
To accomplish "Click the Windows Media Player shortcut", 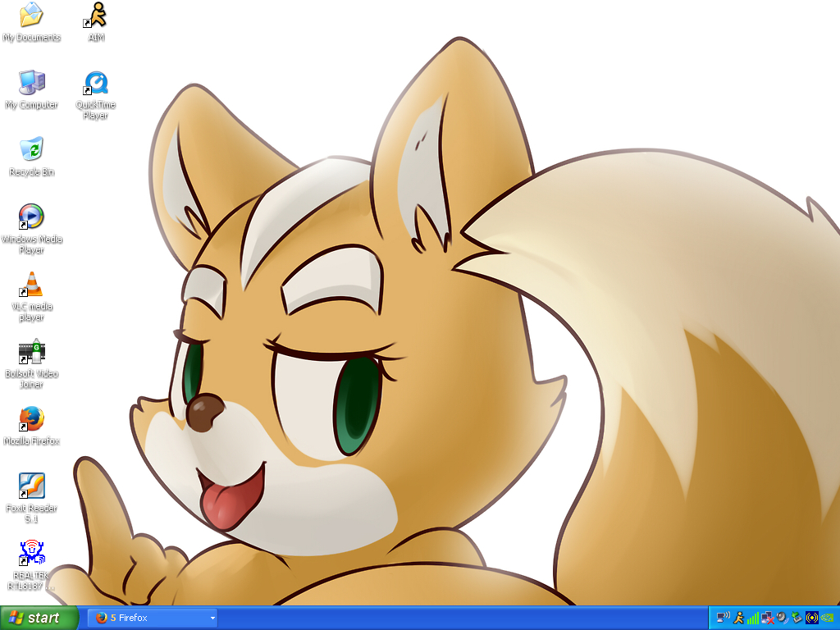I will [31, 217].
